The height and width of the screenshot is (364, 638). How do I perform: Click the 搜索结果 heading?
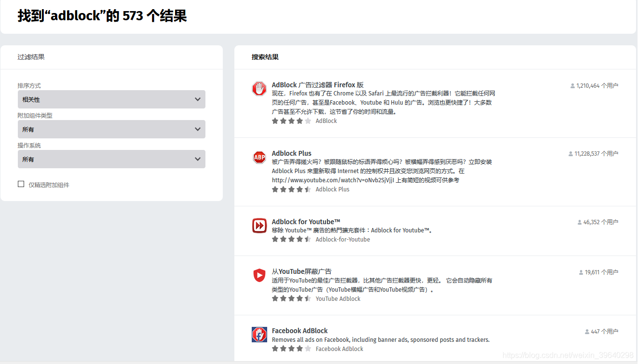pyautogui.click(x=265, y=57)
